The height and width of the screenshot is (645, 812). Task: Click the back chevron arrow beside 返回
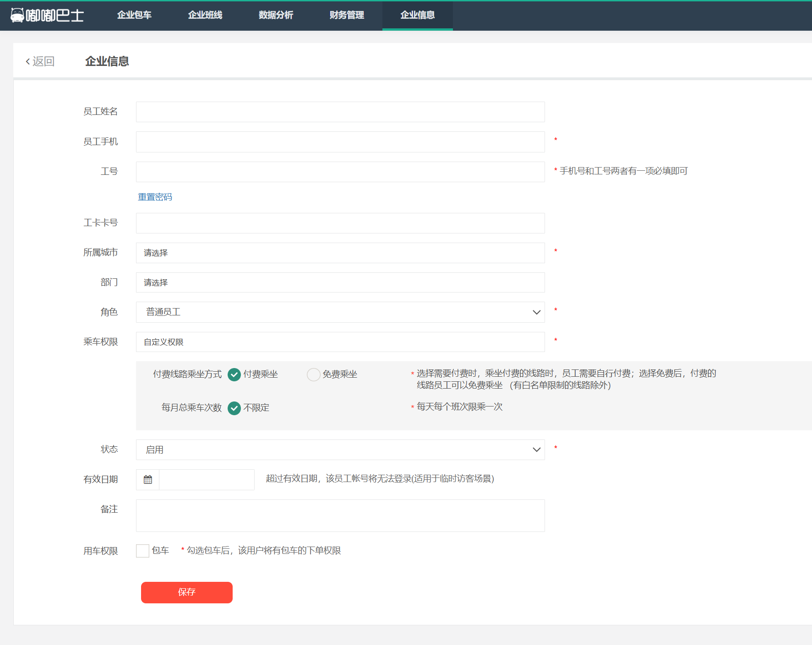(x=27, y=61)
